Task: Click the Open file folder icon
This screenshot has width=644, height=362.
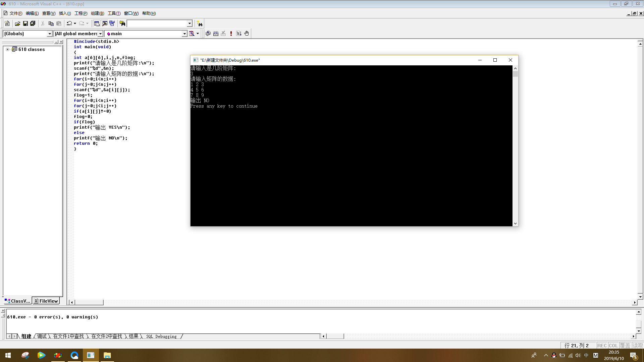Action: (17, 23)
